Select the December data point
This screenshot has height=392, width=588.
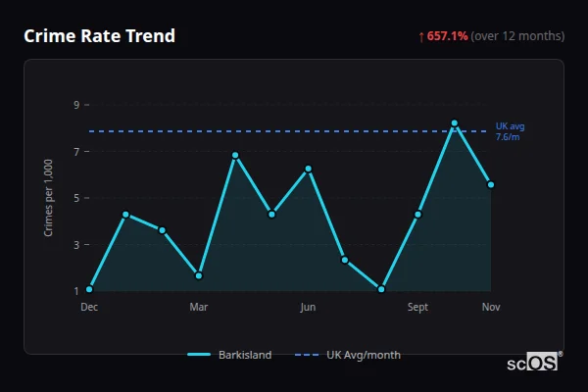pos(89,289)
